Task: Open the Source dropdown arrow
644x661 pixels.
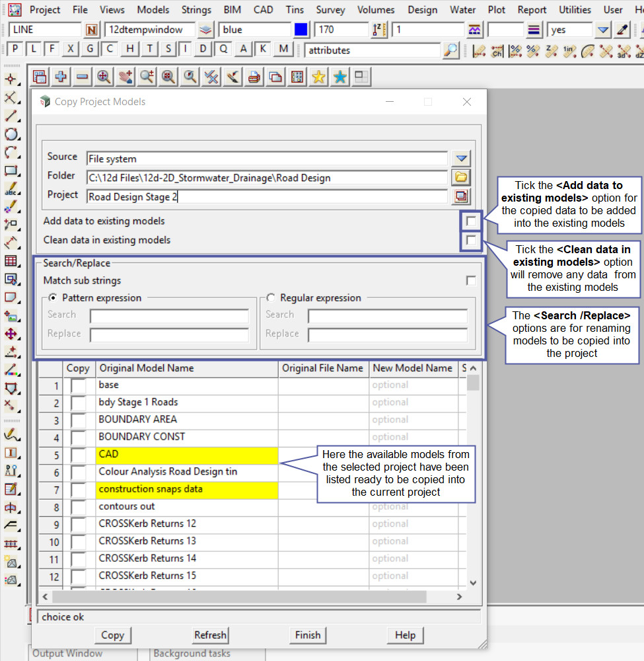Action: (461, 159)
